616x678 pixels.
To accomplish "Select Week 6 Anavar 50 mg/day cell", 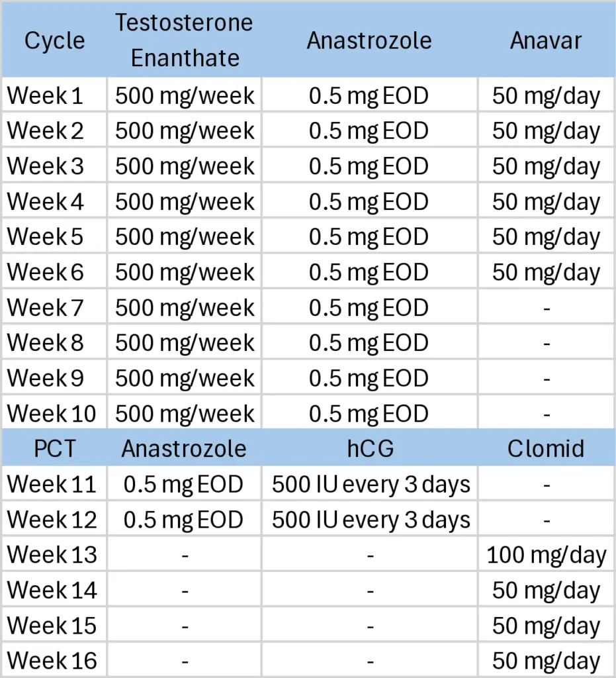I will pos(546,272).
